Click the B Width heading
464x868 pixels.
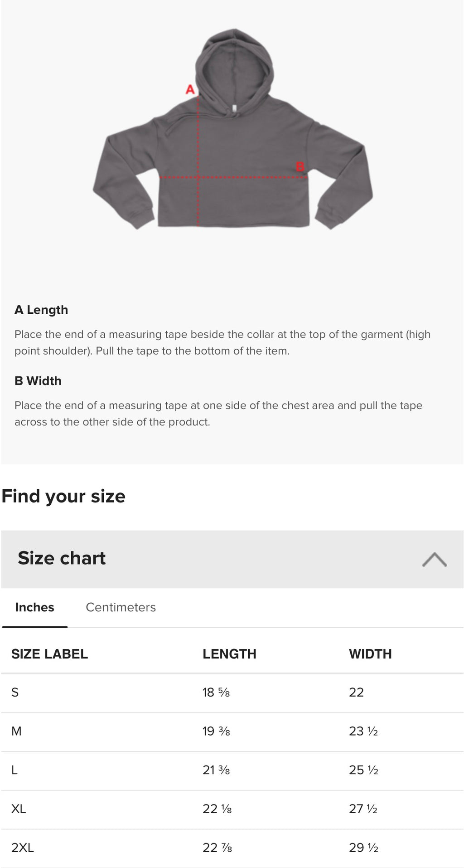coord(38,381)
